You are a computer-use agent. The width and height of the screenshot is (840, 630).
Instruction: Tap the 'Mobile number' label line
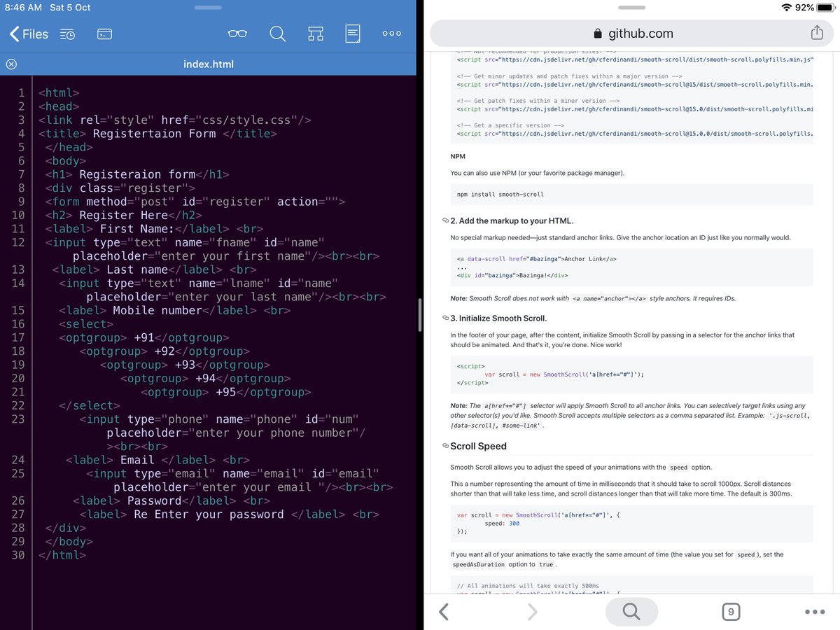tap(175, 310)
